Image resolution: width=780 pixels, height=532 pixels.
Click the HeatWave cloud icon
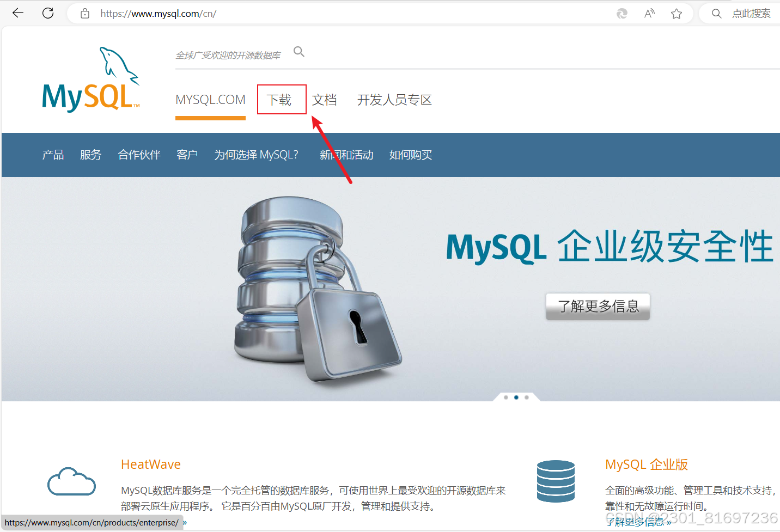click(x=71, y=481)
